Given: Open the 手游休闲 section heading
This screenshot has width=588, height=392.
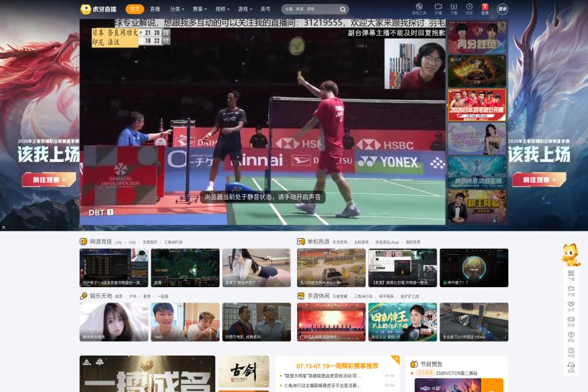Looking at the screenshot, I should pyautogui.click(x=319, y=296).
